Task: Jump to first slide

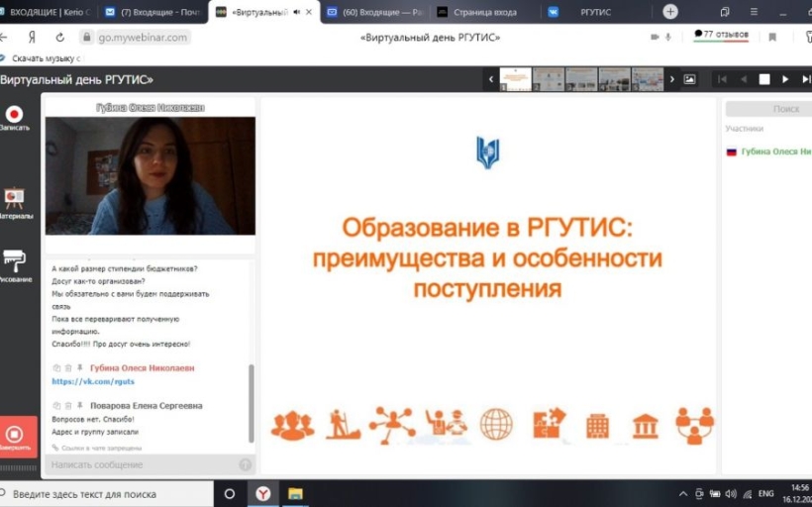Action: (x=722, y=79)
